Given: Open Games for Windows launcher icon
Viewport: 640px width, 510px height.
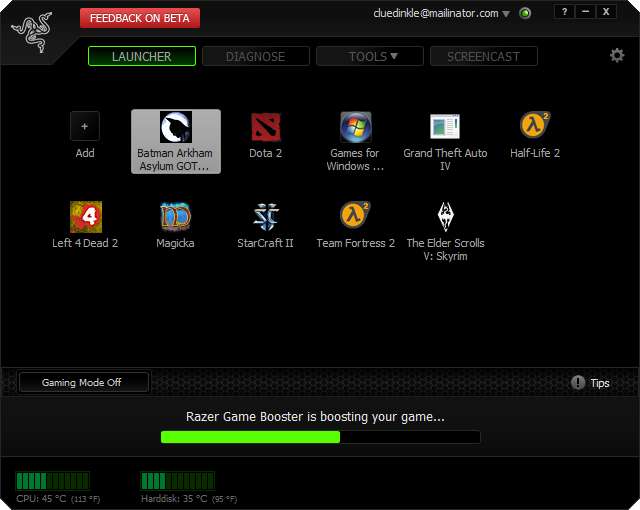Looking at the screenshot, I should (355, 128).
